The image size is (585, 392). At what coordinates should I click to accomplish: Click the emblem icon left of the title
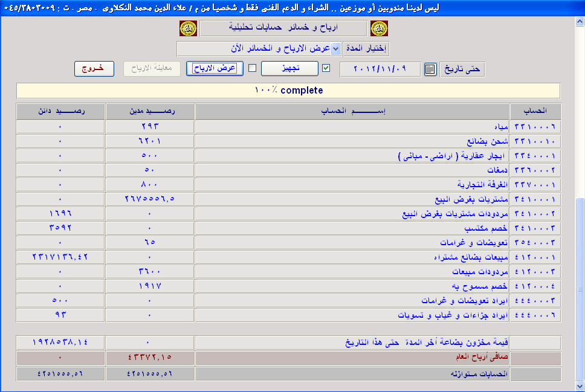(x=189, y=28)
